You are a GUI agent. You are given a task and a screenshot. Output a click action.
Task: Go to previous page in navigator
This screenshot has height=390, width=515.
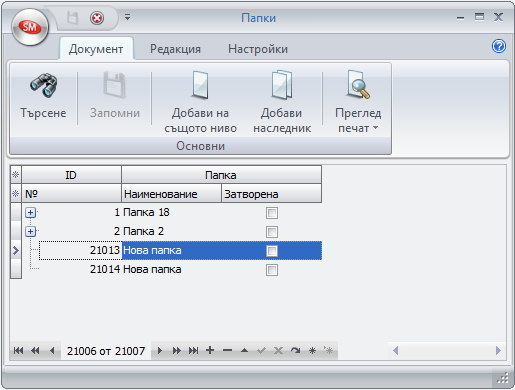point(35,351)
